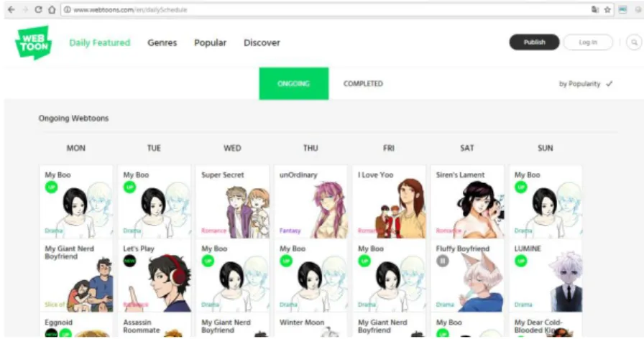Click the translate icon in address bar

(x=594, y=9)
